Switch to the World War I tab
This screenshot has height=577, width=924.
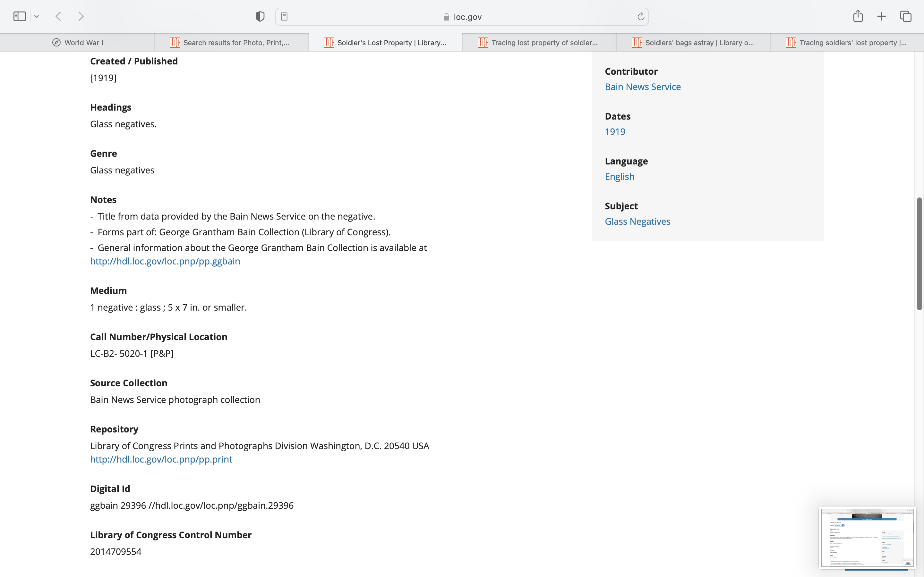[x=78, y=43]
